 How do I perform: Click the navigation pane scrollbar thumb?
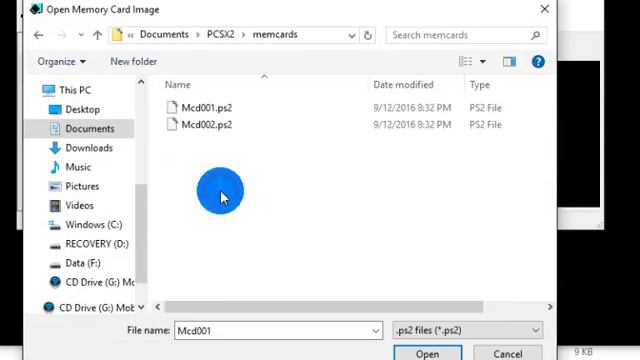pos(141,233)
